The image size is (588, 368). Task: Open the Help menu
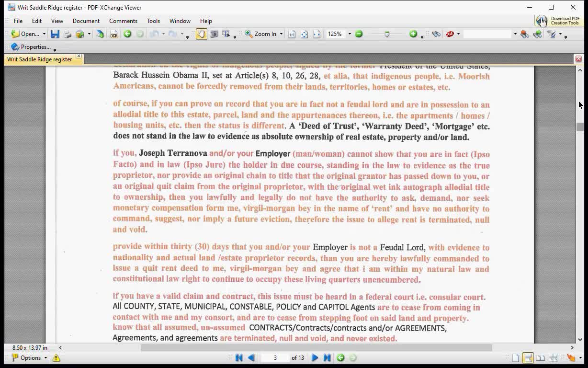pos(206,21)
